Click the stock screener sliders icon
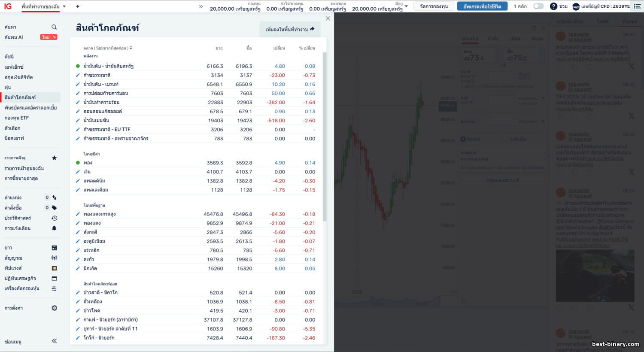 [x=54, y=289]
